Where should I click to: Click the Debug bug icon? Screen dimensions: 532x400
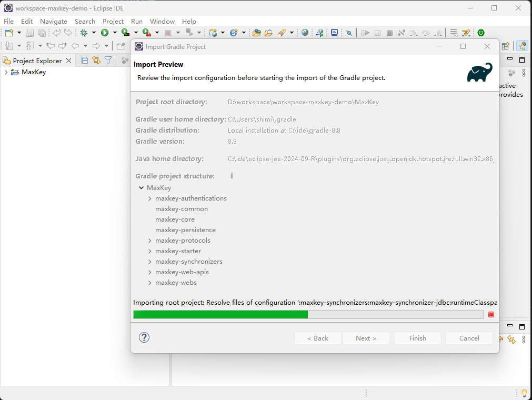coord(84,33)
